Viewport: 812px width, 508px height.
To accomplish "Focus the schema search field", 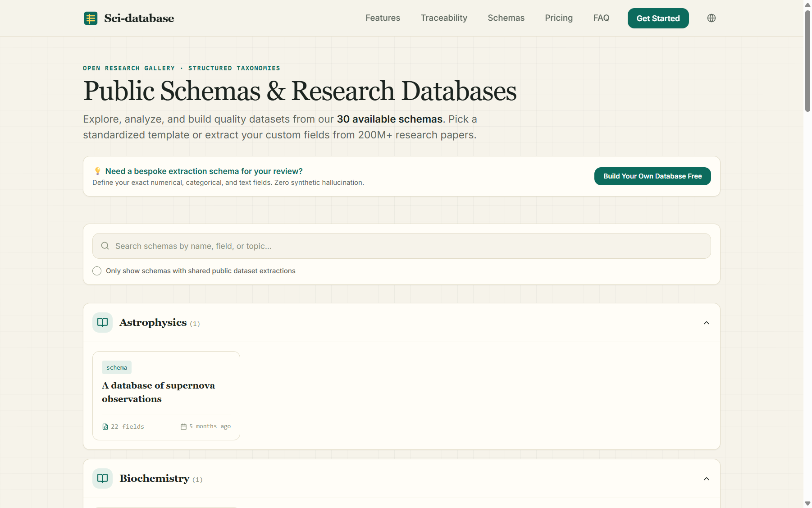I will click(401, 246).
